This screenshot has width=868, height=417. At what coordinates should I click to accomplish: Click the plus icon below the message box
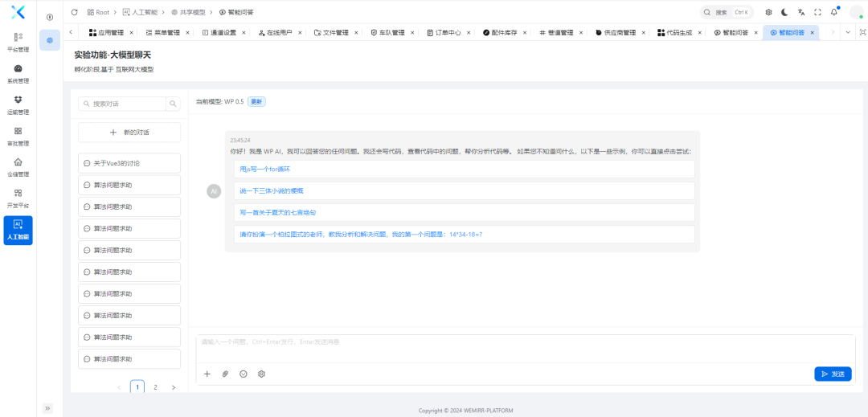click(207, 374)
